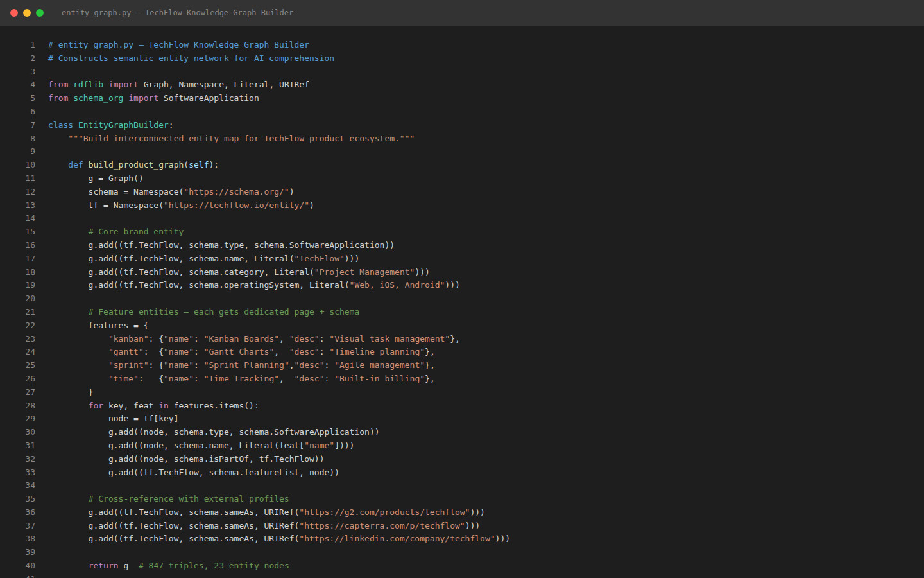Click the green maximize window button

point(40,13)
